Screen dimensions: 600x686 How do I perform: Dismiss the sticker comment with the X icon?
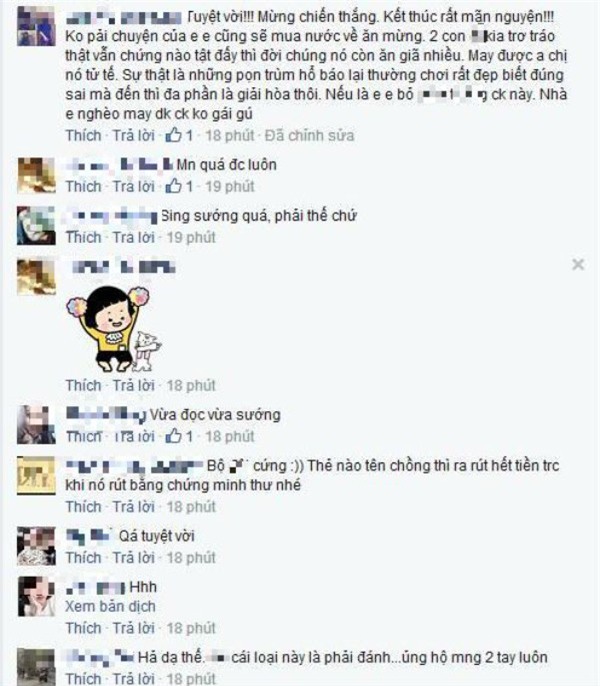coord(578,264)
